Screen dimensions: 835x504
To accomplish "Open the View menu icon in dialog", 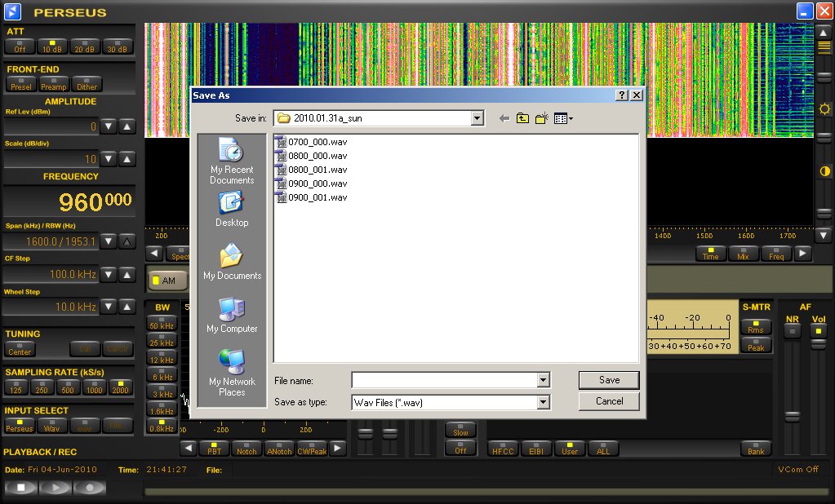I will (563, 118).
